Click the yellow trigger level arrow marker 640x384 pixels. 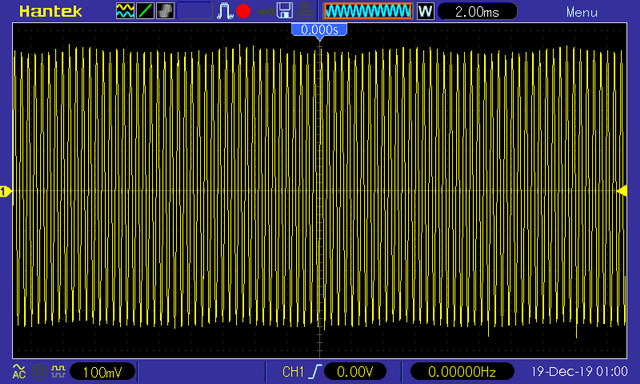coord(622,191)
